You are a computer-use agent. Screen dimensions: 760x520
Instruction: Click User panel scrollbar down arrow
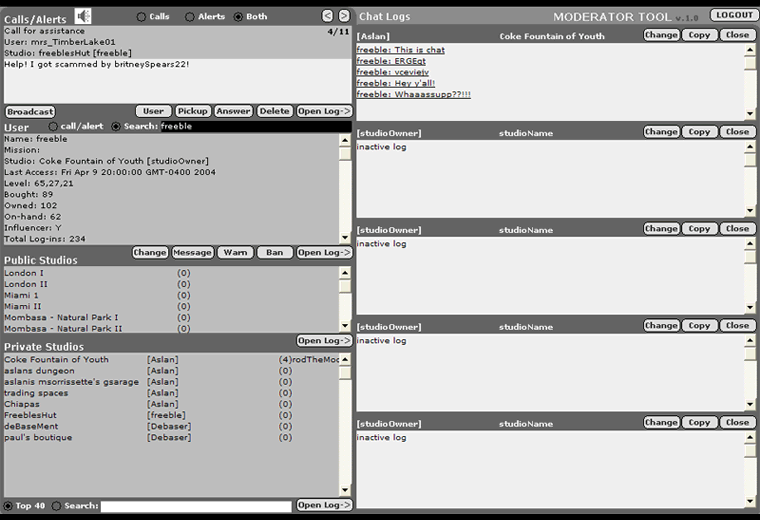click(x=345, y=237)
